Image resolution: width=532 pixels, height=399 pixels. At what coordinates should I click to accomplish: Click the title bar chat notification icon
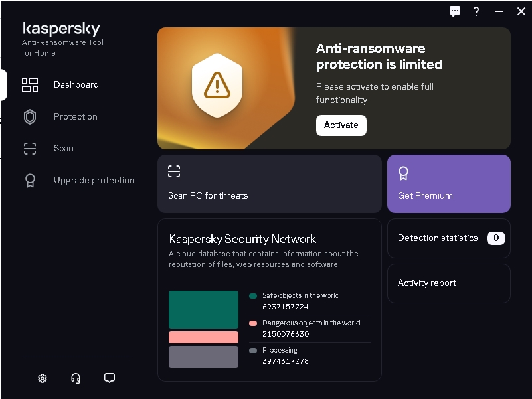click(455, 11)
